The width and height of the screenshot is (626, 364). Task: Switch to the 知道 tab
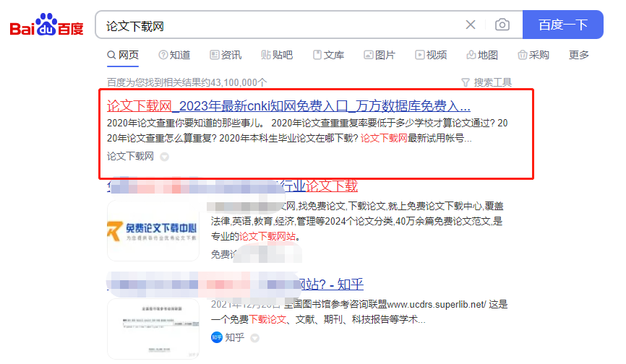(174, 55)
